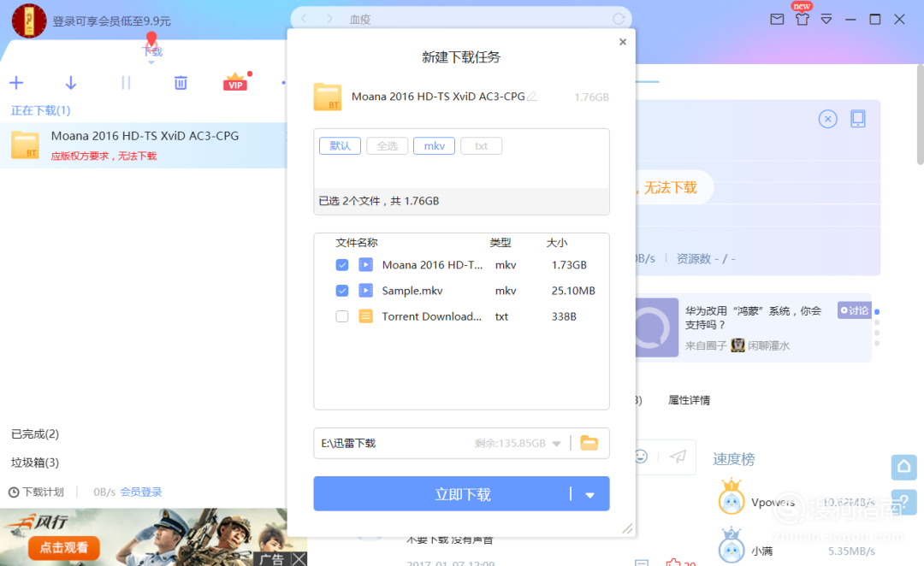Start download with the down arrow toolbar icon
Screen dimensions: 924x566
point(71,83)
